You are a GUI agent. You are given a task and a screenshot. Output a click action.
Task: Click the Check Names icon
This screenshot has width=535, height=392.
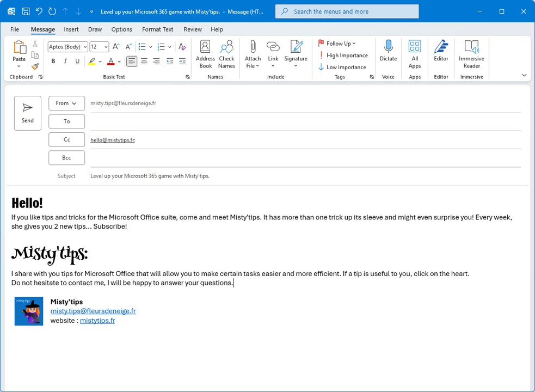coord(226,54)
